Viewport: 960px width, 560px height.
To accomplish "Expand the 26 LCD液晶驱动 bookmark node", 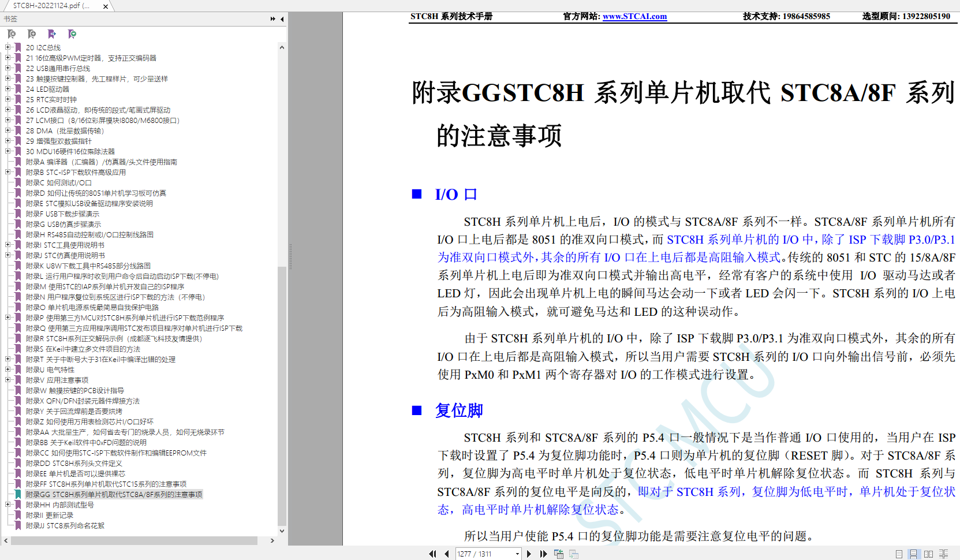I will [x=8, y=110].
